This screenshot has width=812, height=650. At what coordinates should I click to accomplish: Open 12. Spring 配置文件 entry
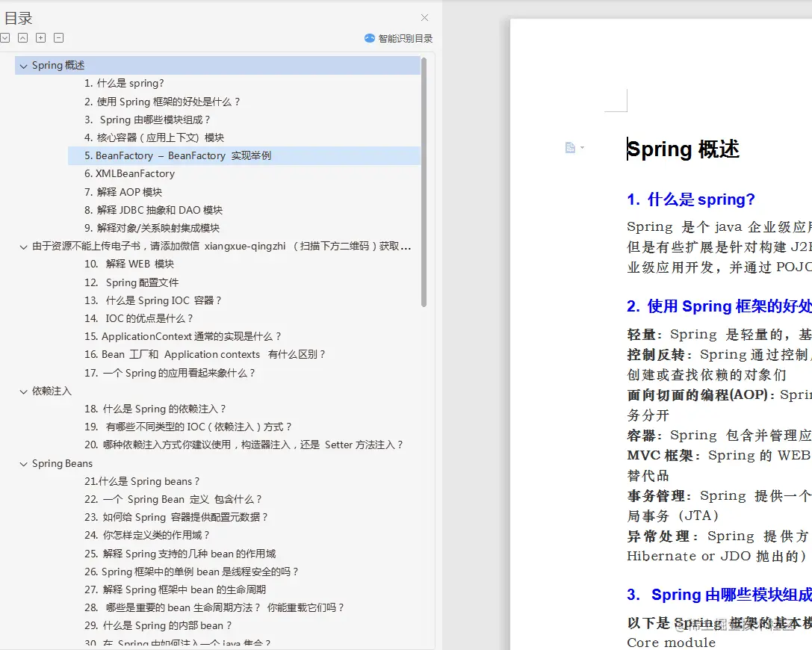pyautogui.click(x=131, y=283)
